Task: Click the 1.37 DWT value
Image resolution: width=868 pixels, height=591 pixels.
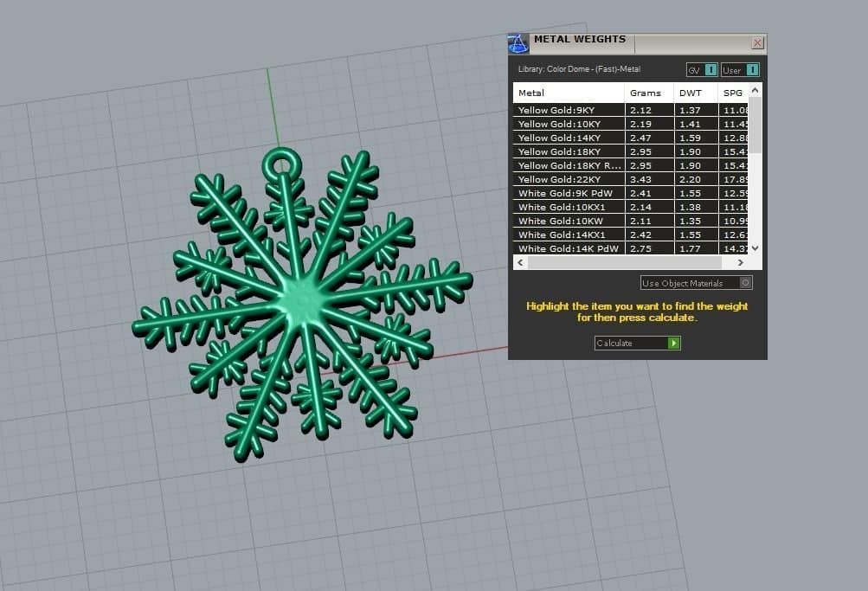Action: click(x=690, y=110)
